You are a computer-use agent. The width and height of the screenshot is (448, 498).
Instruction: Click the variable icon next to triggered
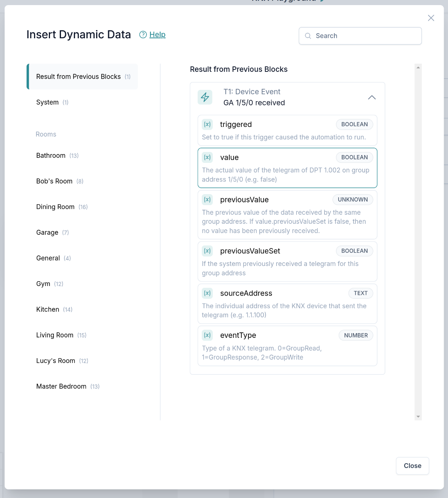point(207,125)
